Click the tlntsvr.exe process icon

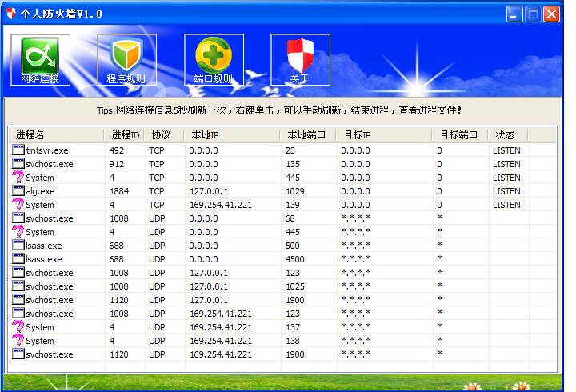pyautogui.click(x=18, y=150)
